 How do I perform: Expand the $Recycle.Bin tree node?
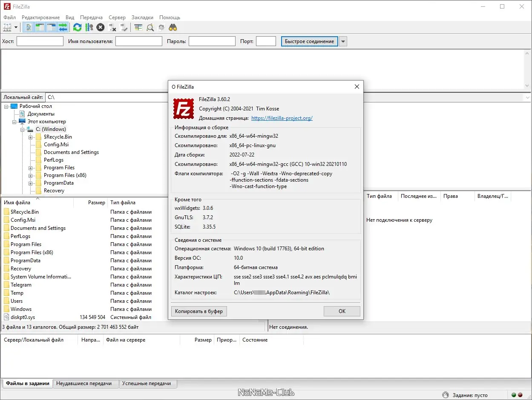31,137
